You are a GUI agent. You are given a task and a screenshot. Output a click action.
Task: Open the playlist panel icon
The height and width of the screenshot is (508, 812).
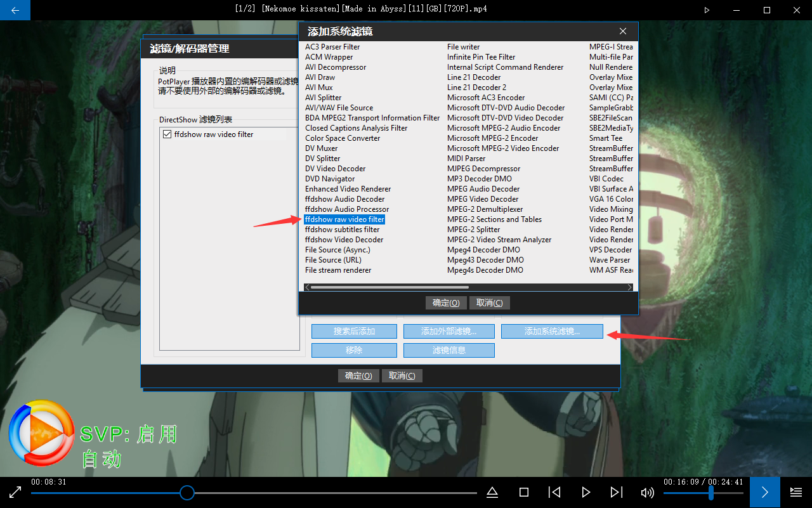point(796,492)
